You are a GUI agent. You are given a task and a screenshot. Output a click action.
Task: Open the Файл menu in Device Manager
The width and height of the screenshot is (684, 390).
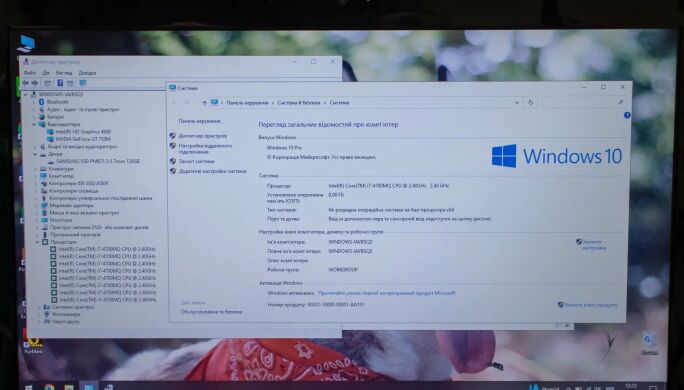click(30, 72)
